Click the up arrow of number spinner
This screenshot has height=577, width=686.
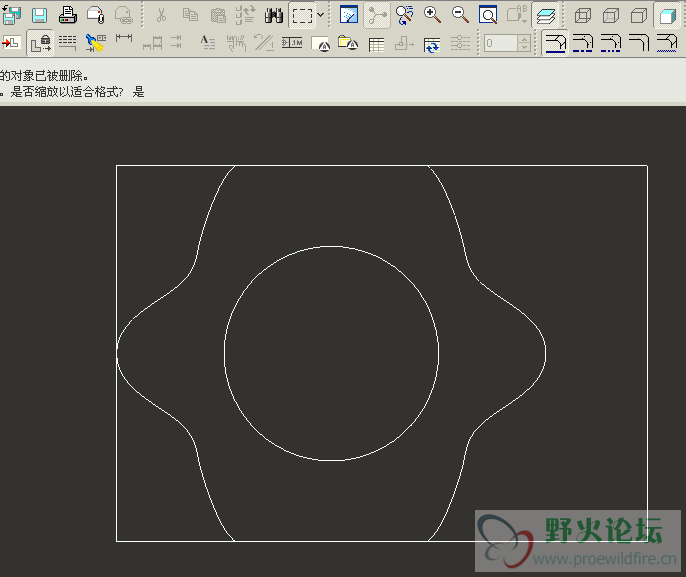(x=524, y=39)
